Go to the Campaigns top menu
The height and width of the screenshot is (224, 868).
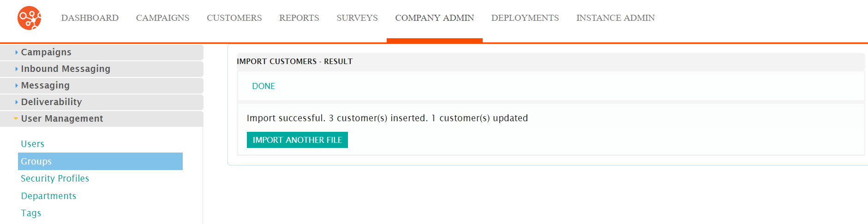(162, 18)
